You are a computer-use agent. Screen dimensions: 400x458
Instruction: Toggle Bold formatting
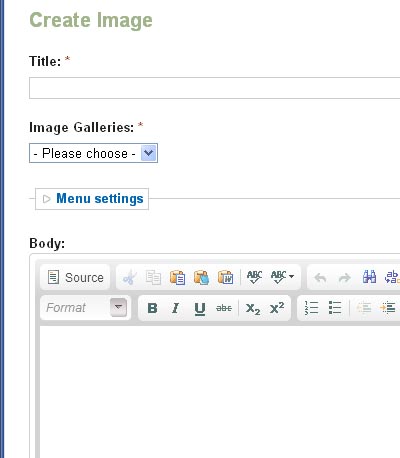coord(152,308)
